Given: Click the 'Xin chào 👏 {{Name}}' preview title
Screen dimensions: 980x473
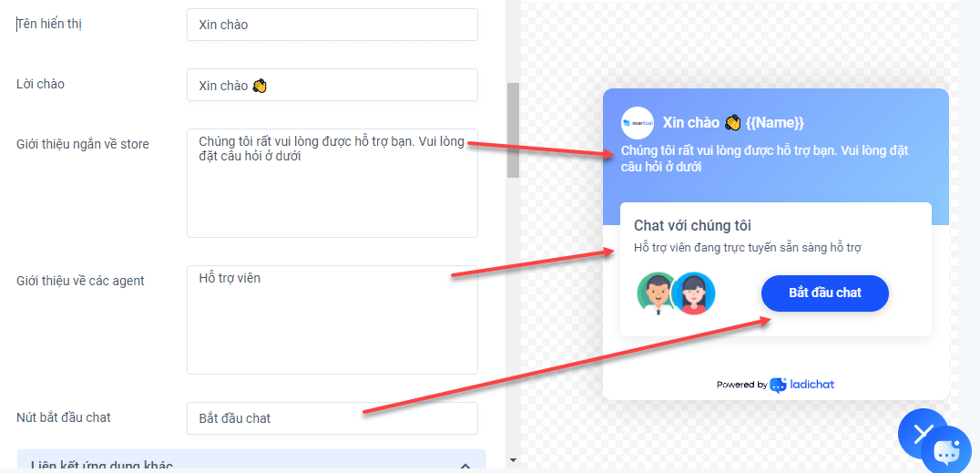Looking at the screenshot, I should pyautogui.click(x=733, y=123).
